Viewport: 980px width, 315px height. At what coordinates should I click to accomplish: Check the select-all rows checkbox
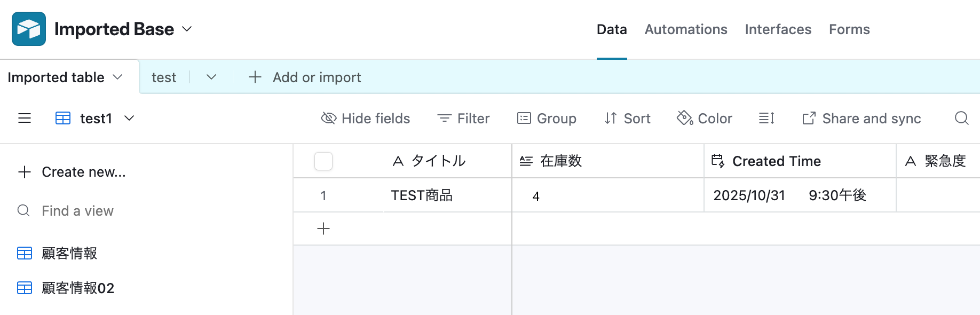coord(323,161)
